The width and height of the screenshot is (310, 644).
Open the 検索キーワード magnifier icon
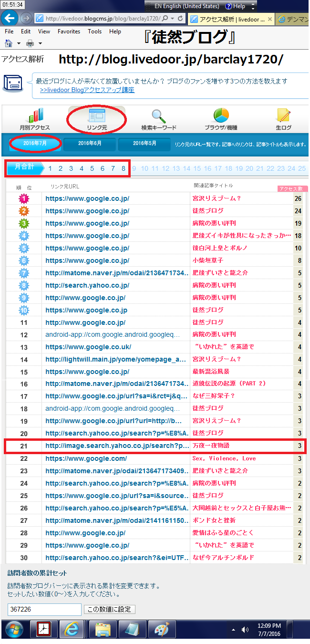[158, 116]
